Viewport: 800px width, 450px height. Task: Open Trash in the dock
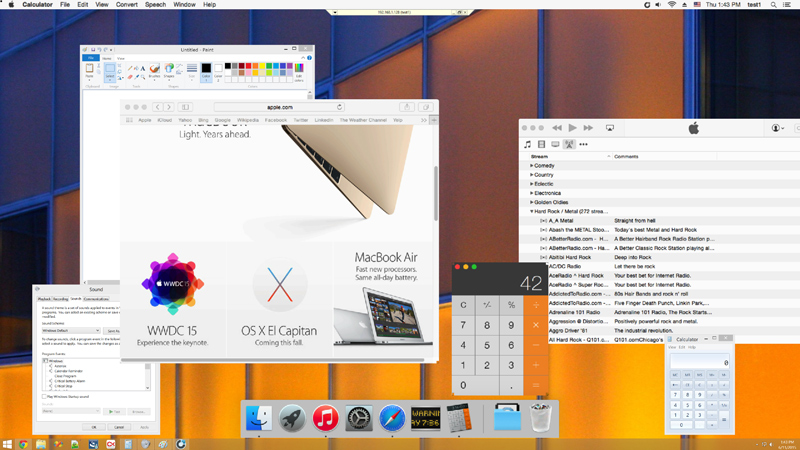(541, 418)
